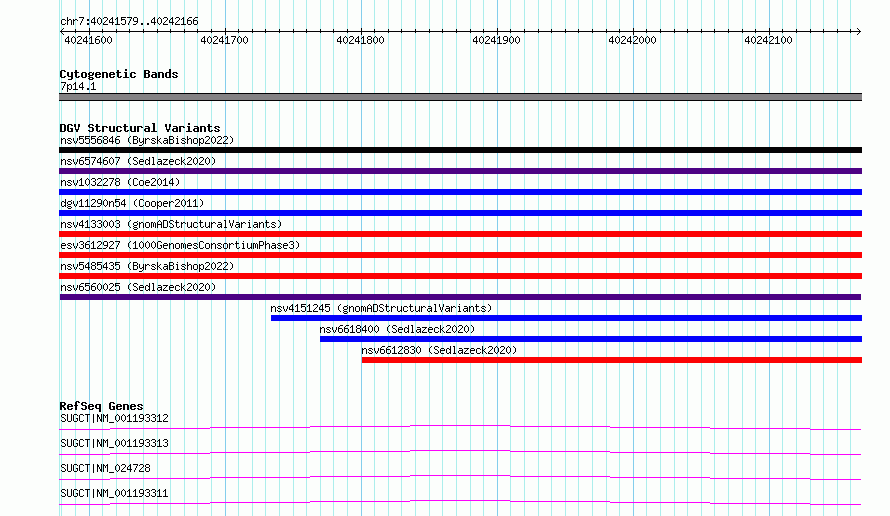Click the blue bar for dgv11290n54

(x=460, y=213)
